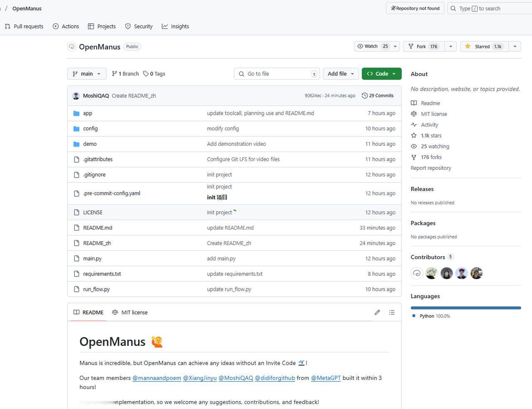Open the demo folder
The width and height of the screenshot is (532, 409).
(x=90, y=144)
